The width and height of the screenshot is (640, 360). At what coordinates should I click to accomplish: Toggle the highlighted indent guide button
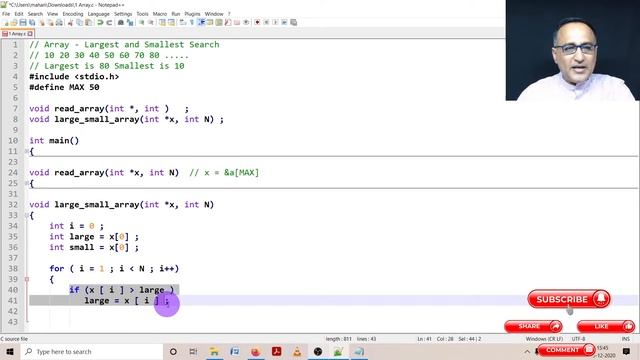[x=201, y=22]
